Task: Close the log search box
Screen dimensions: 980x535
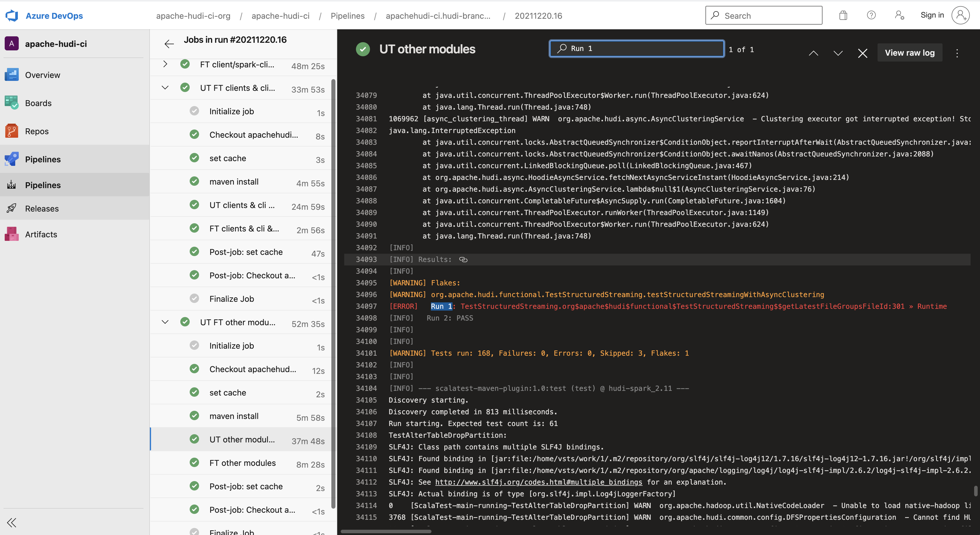Action: [862, 53]
